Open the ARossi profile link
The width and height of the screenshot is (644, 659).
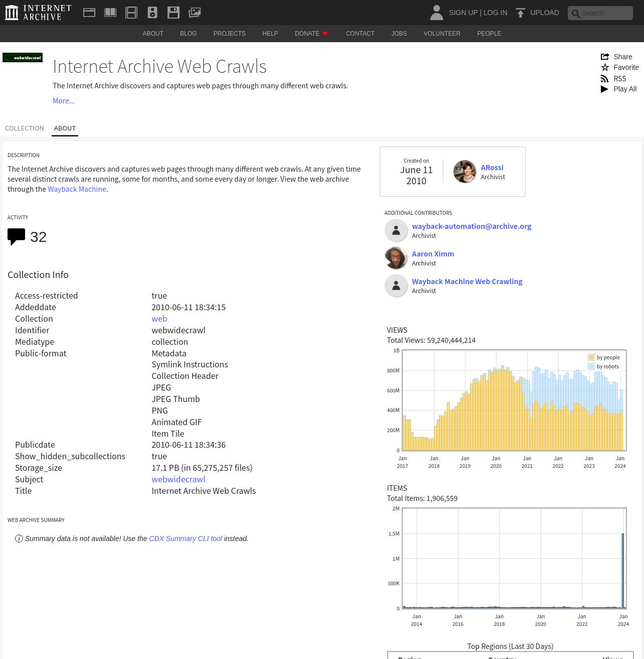(492, 168)
